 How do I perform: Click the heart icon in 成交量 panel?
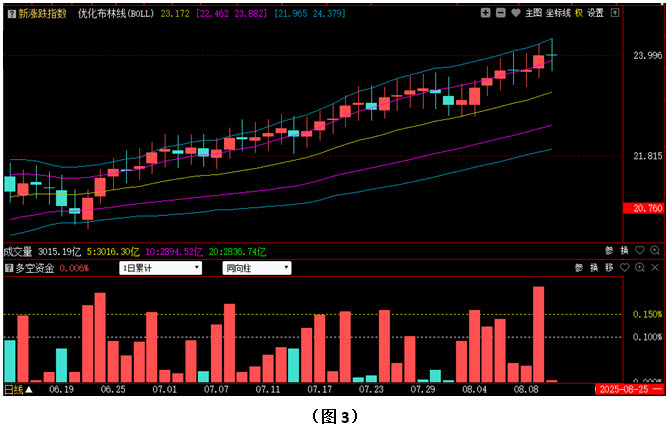point(640,250)
